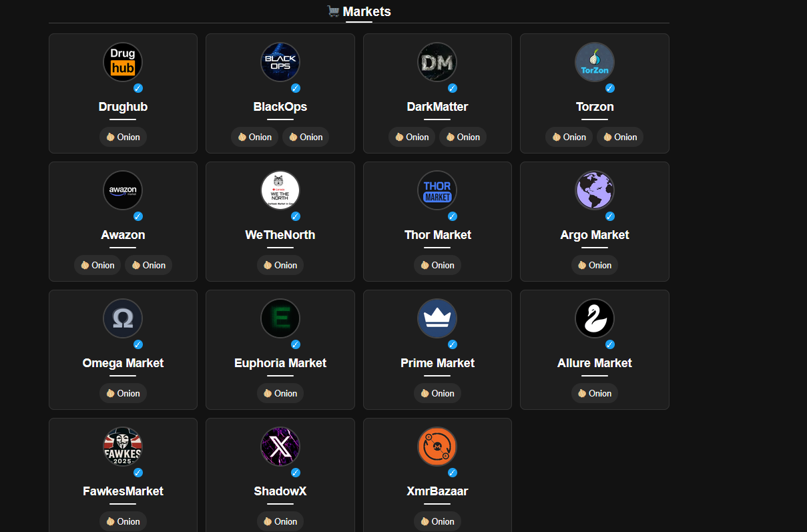Click Torzon's blue verified badge
The height and width of the screenshot is (532, 807).
(x=610, y=88)
